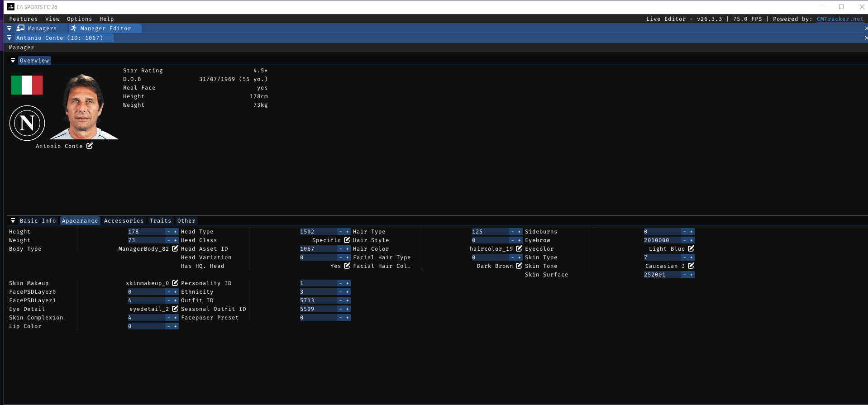Increase the Skin Complexion value
The width and height of the screenshot is (868, 405).
tap(176, 318)
